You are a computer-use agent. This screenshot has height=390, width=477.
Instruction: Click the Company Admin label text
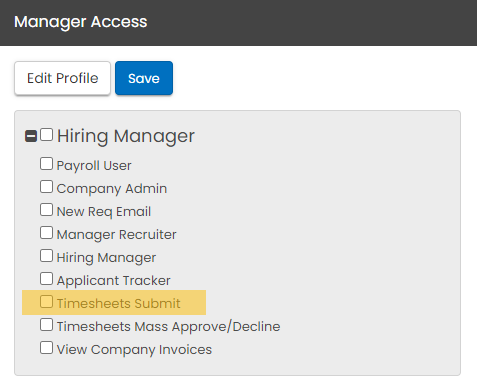click(112, 189)
